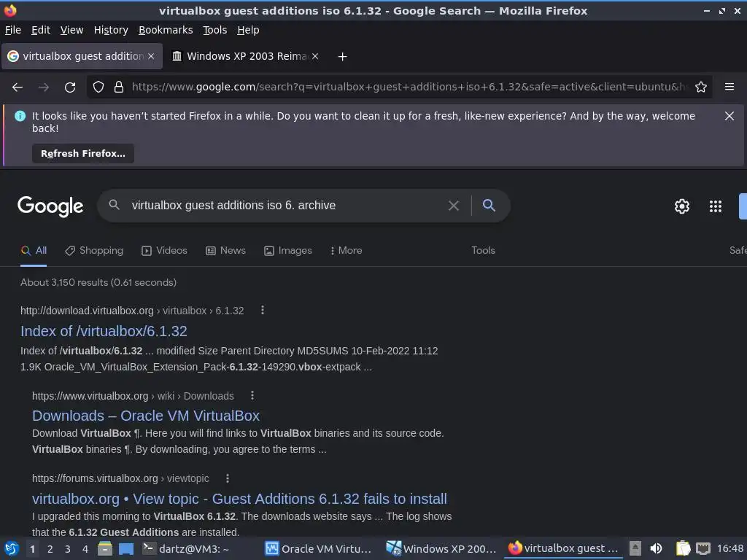Switch to workspace 1
Screen dimensions: 747x560
click(x=32, y=549)
